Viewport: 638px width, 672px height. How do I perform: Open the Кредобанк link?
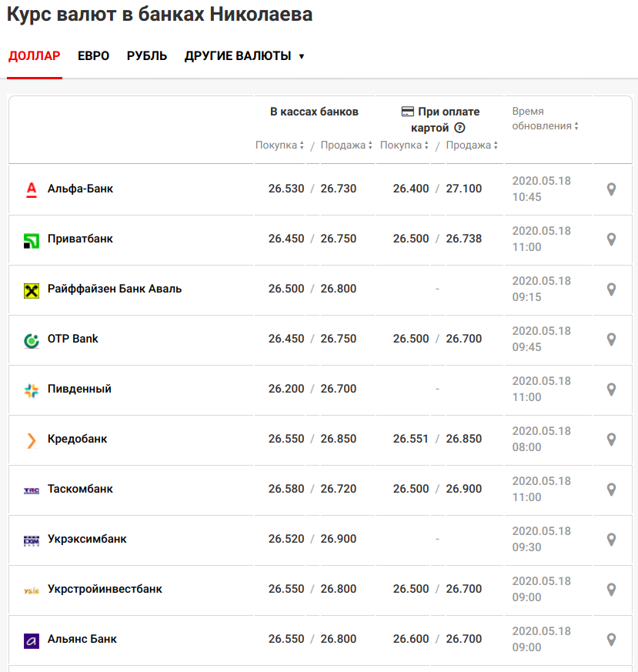click(77, 439)
